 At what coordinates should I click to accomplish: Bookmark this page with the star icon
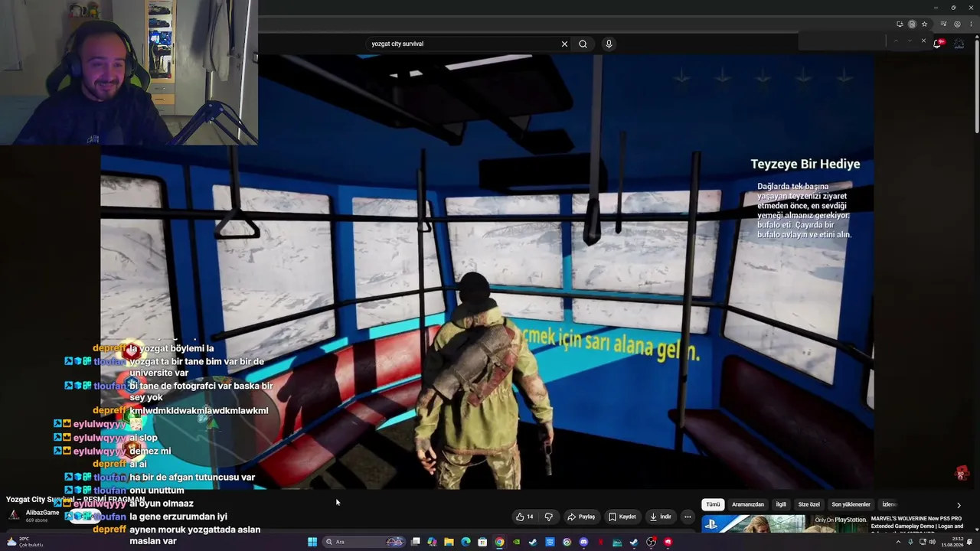coord(924,24)
